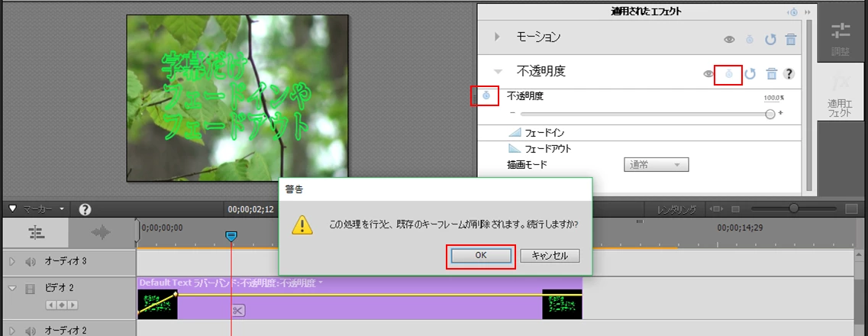Click the オーディオ 3 track label
The width and height of the screenshot is (868, 336).
coord(66,260)
